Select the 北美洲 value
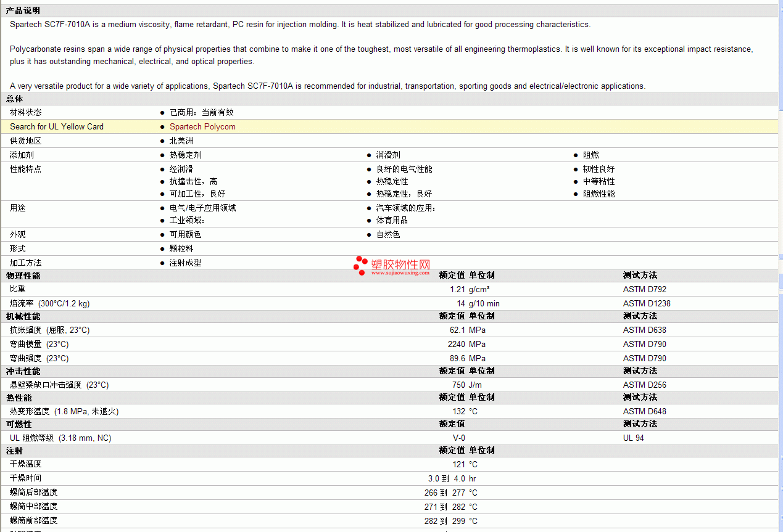This screenshot has height=532, width=783. (181, 141)
